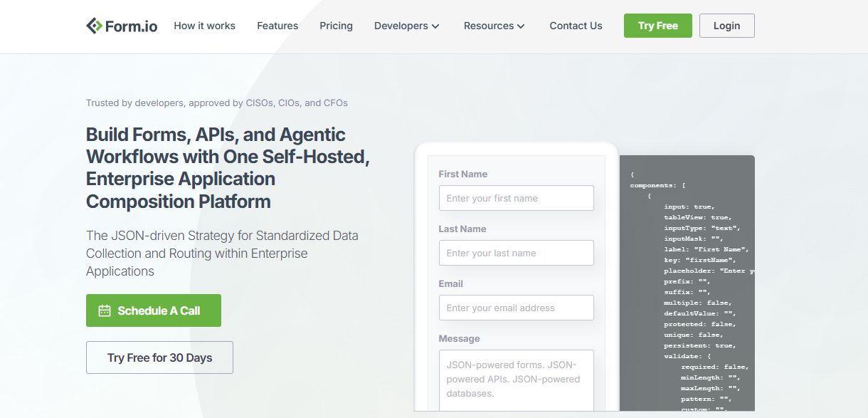Click into the Email address field
Viewport: 868px width, 418px height.
[516, 308]
